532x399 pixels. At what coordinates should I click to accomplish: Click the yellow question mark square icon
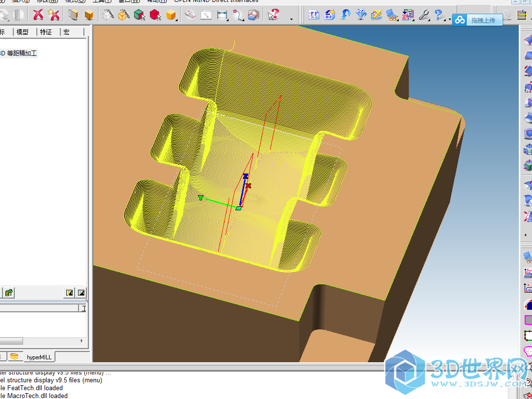point(69,293)
